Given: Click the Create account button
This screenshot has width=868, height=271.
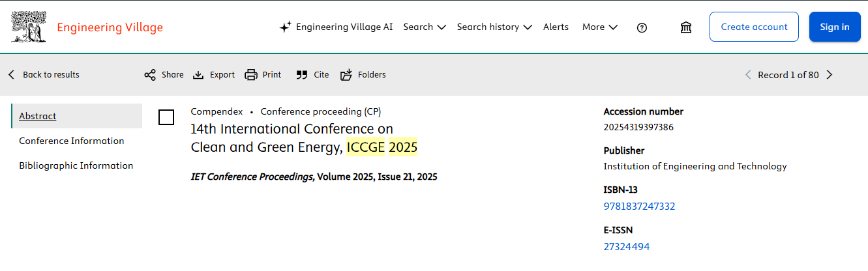Looking at the screenshot, I should pyautogui.click(x=754, y=27).
